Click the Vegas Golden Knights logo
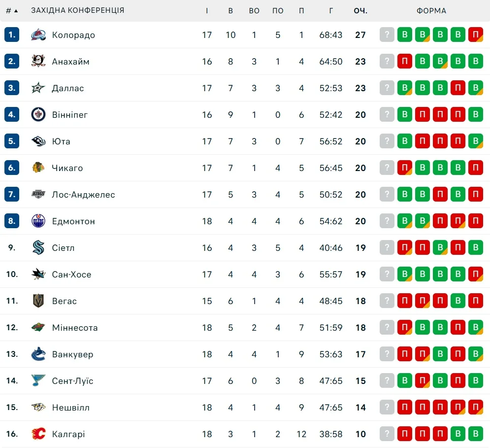Screen dimensions: 490x448 (x=38, y=301)
